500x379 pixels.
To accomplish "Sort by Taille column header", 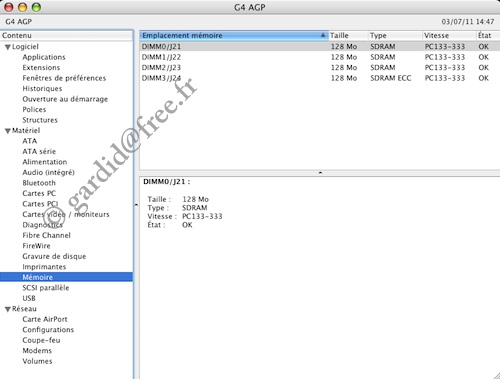I will click(349, 35).
